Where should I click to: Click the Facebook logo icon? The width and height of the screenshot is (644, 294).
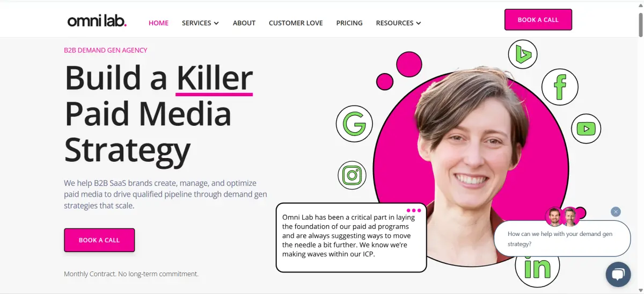[x=560, y=87]
